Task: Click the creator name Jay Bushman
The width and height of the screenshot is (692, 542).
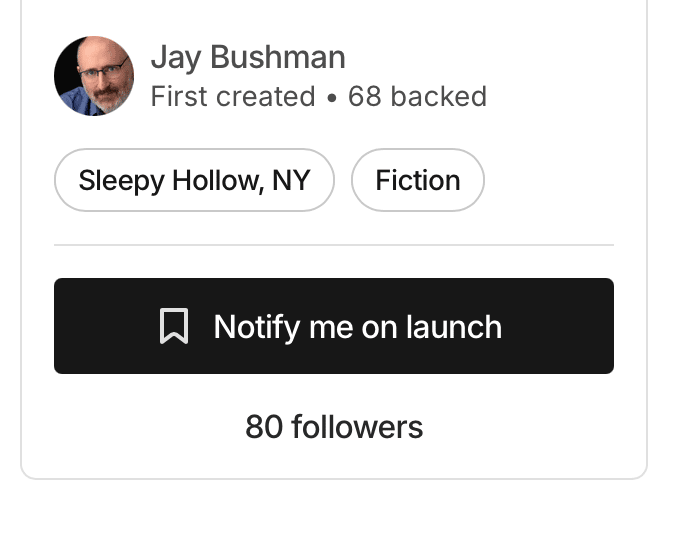Action: pos(248,58)
